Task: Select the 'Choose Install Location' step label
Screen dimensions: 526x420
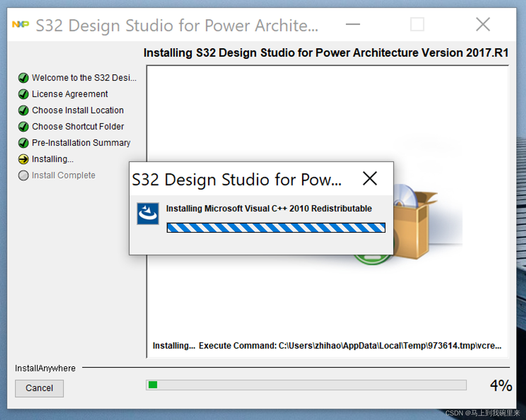Action: click(x=78, y=110)
